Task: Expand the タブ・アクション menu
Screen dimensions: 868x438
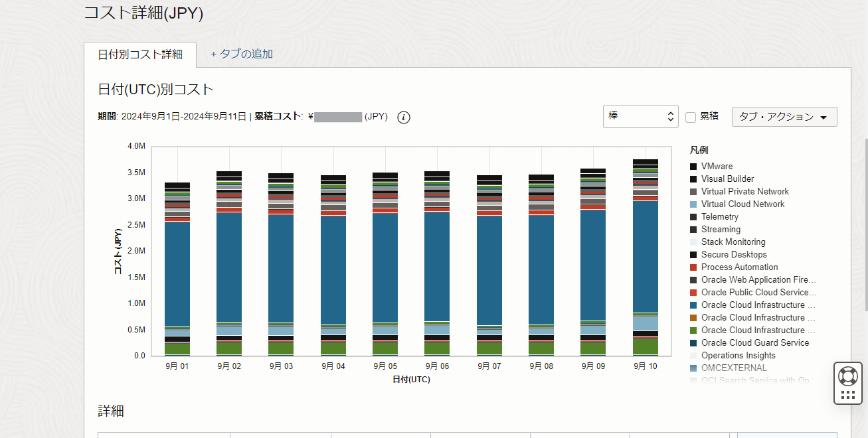Action: tap(784, 117)
